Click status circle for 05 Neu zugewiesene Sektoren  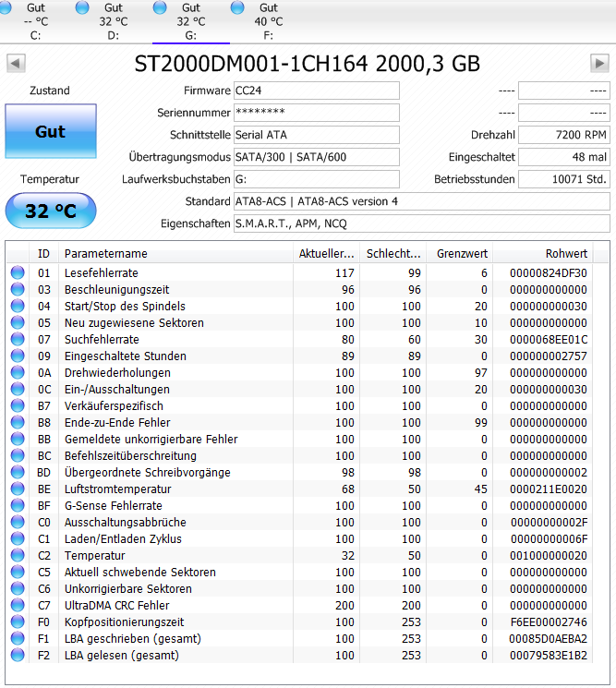click(18, 322)
